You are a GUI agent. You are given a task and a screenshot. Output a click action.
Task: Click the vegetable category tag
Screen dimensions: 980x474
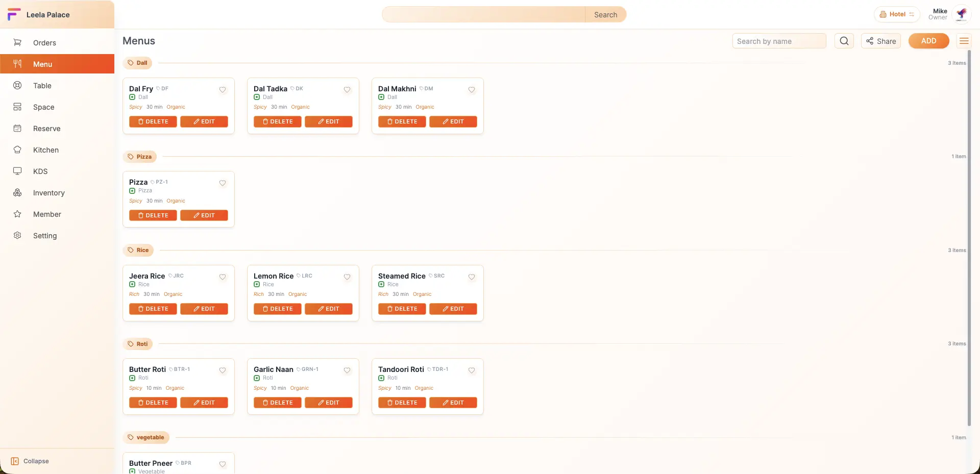pyautogui.click(x=146, y=438)
